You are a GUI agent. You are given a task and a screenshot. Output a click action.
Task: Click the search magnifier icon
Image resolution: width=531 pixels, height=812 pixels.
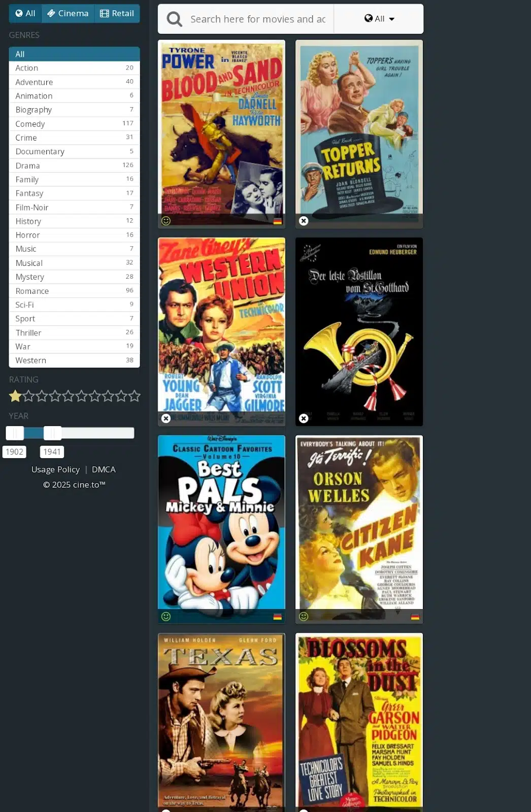pyautogui.click(x=174, y=19)
